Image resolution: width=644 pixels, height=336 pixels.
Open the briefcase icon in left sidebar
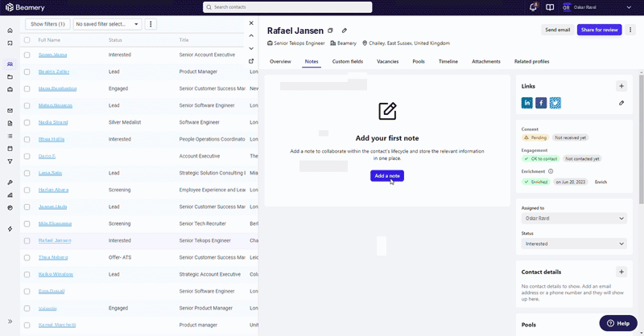click(x=10, y=89)
